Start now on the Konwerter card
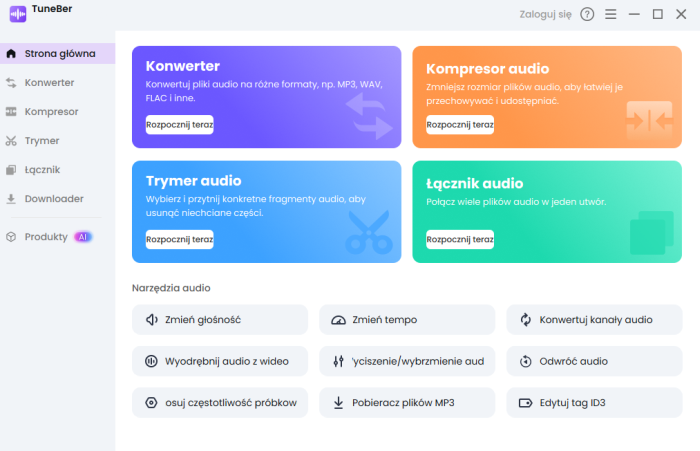 [179, 125]
